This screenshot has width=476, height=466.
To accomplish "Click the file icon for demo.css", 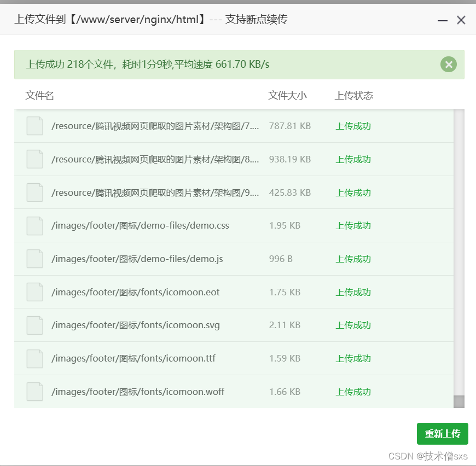I will click(34, 226).
